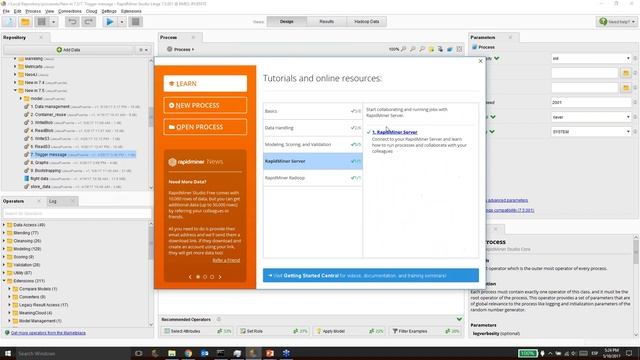This screenshot has width=640, height=360.
Task: Switch to the Log tab
Action: point(53,201)
